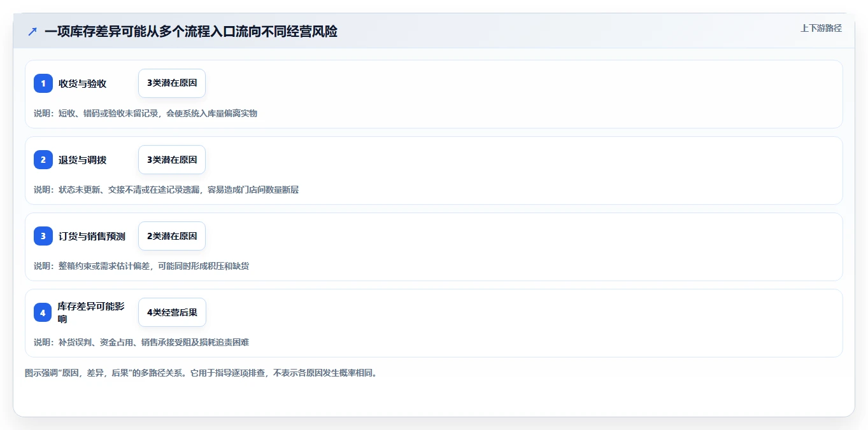Click the description starting 说明：短收、错码
This screenshot has height=430, width=868.
click(145, 113)
